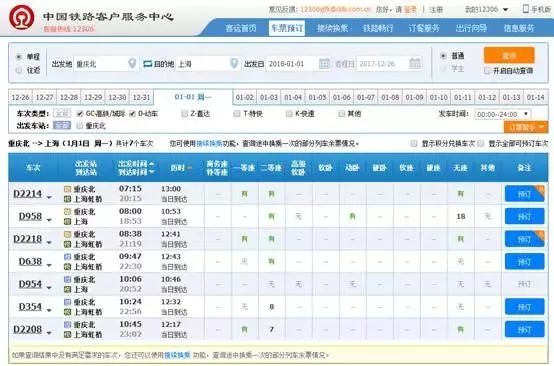Select 12-26 date tab
Screen dimensions: 554x366
coord(20,97)
